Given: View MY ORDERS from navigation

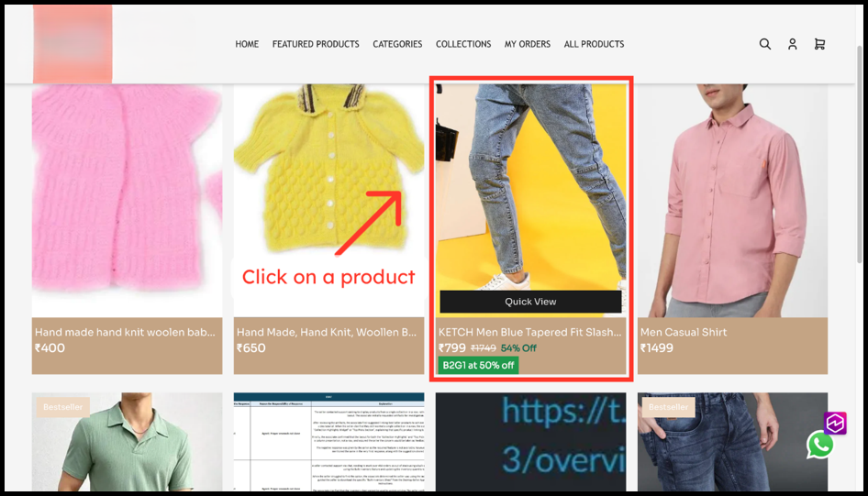Looking at the screenshot, I should pos(528,44).
